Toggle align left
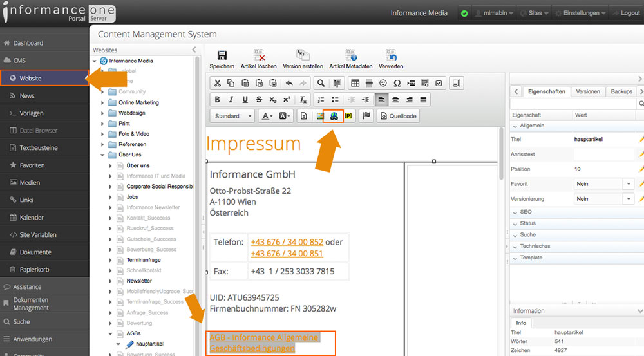 tap(381, 100)
